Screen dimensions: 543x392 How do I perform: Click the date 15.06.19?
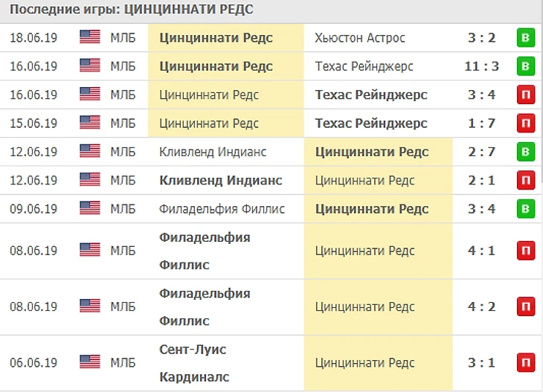click(33, 123)
